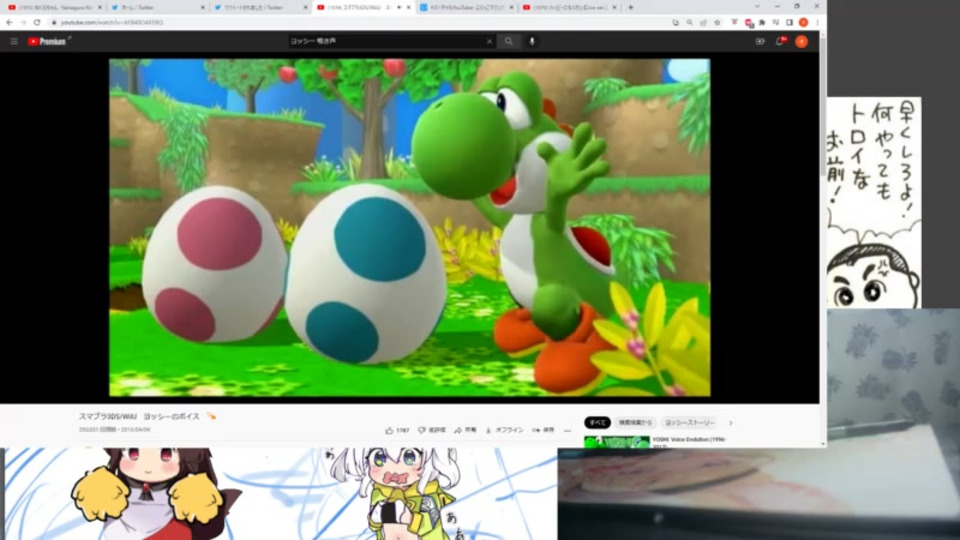The height and width of the screenshot is (540, 960).
Task: Bookmark this page with star icon
Action: pos(717,23)
